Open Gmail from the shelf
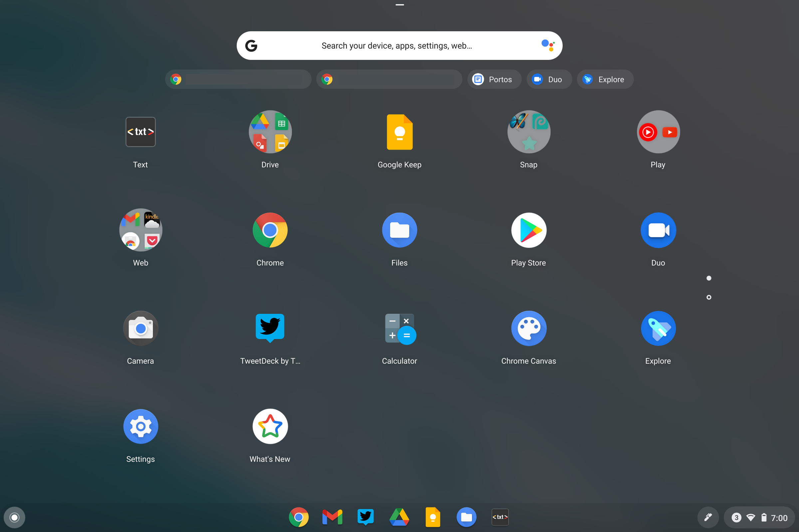This screenshot has height=532, width=799. [332, 517]
